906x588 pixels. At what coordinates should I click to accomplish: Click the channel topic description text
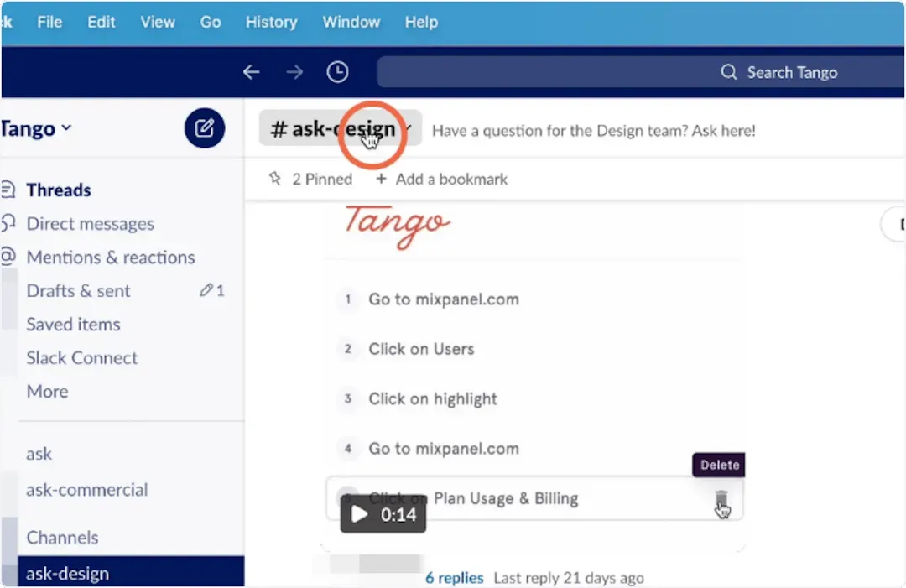click(x=594, y=131)
